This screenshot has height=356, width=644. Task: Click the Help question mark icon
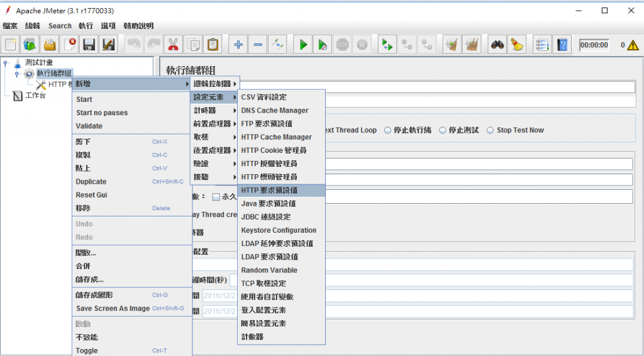562,45
